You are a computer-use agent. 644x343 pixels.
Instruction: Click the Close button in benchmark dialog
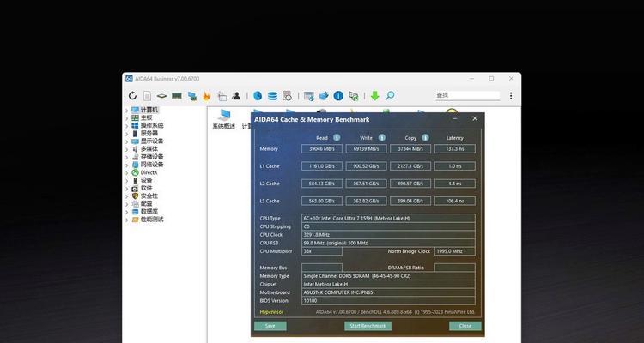[465, 326]
